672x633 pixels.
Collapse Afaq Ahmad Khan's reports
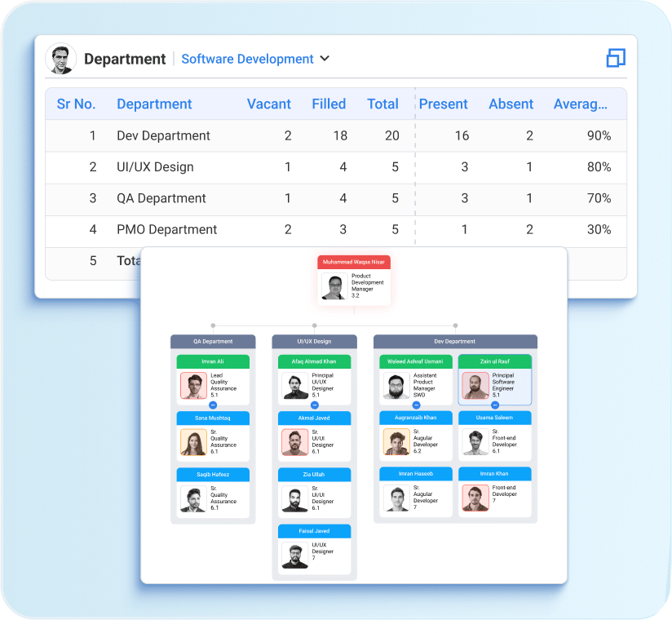point(314,403)
